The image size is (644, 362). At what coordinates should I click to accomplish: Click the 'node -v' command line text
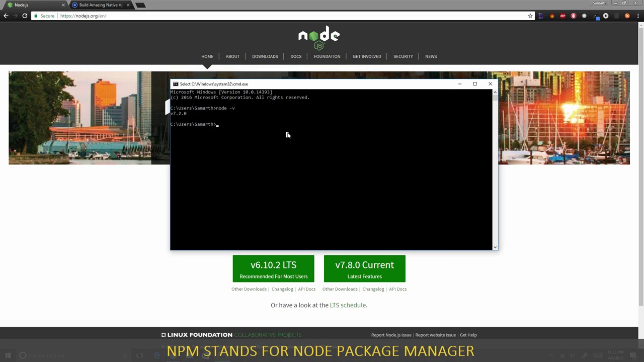(x=225, y=108)
